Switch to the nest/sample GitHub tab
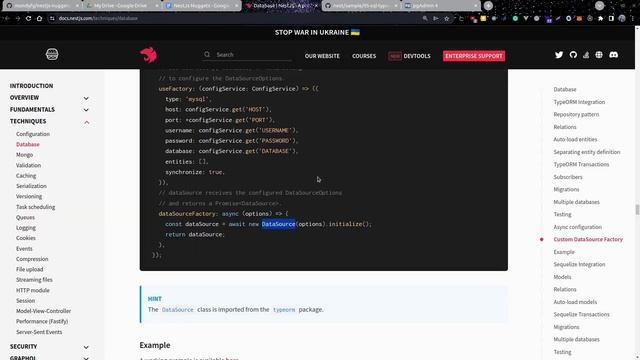 361,6
